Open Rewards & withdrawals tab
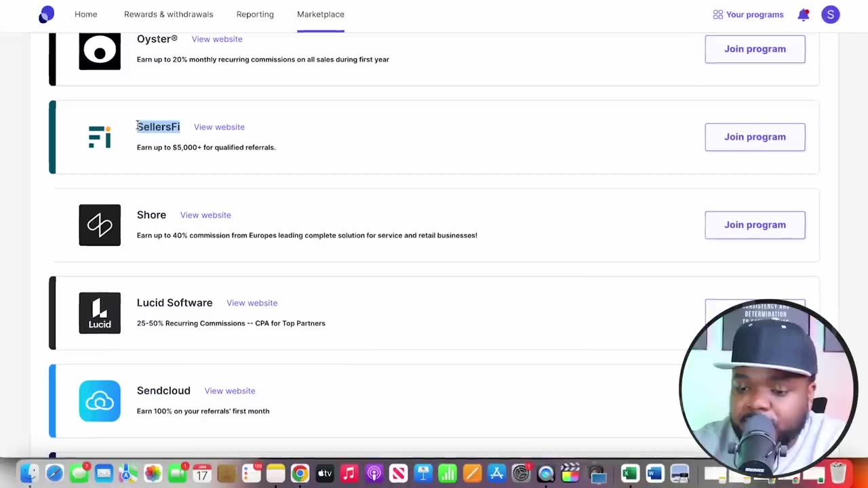This screenshot has width=868, height=488. (168, 14)
